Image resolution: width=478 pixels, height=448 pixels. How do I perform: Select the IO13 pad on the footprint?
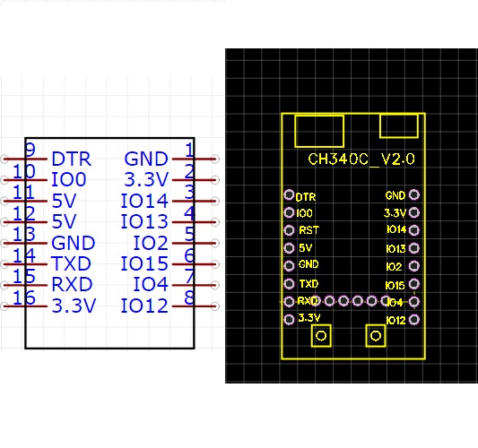click(x=414, y=248)
